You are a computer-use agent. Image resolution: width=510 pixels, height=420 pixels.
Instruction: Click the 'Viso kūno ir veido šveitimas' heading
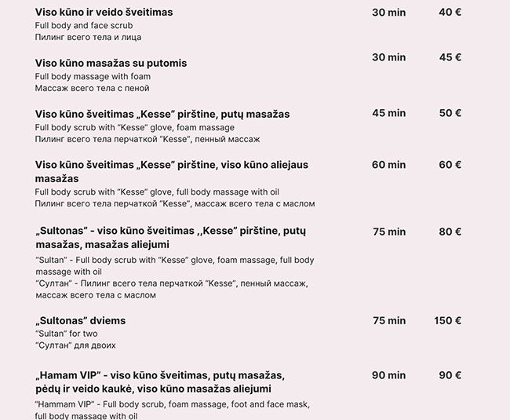click(x=104, y=13)
